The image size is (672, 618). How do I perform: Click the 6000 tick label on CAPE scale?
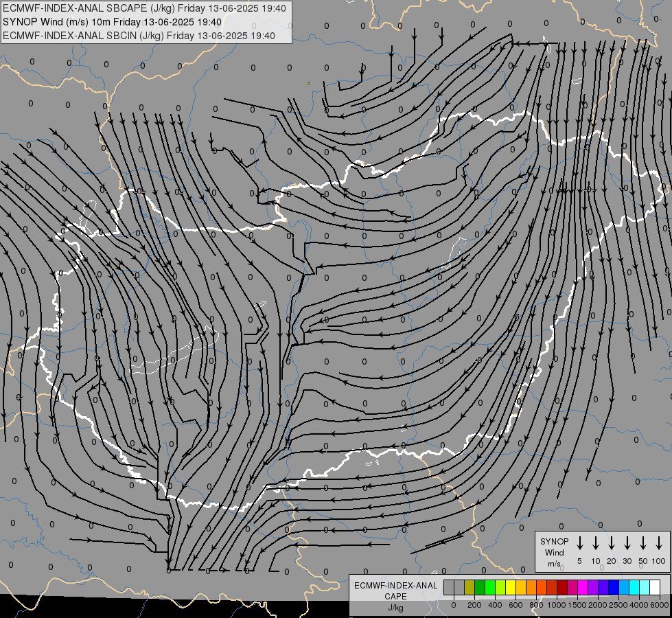point(659,605)
